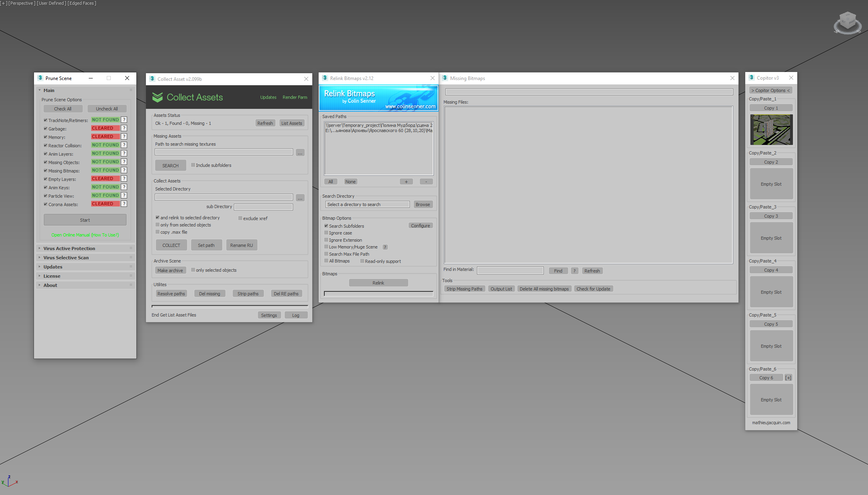Viewport: 868px width, 495px height.
Task: Collapse the Main rollout
Action: [49, 90]
